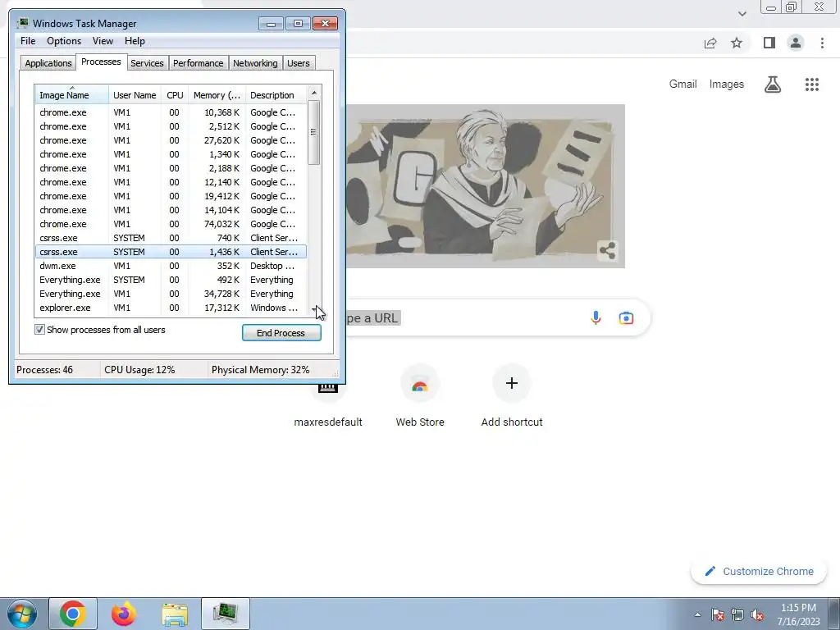Open the Chrome profile avatar icon
This screenshot has width=840, height=630.
pyautogui.click(x=796, y=43)
